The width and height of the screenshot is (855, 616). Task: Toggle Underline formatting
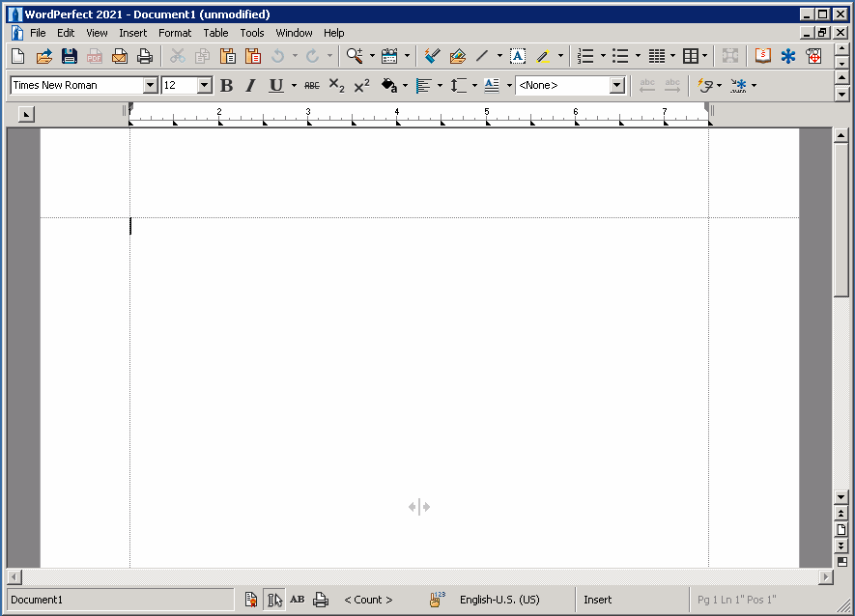pos(276,86)
